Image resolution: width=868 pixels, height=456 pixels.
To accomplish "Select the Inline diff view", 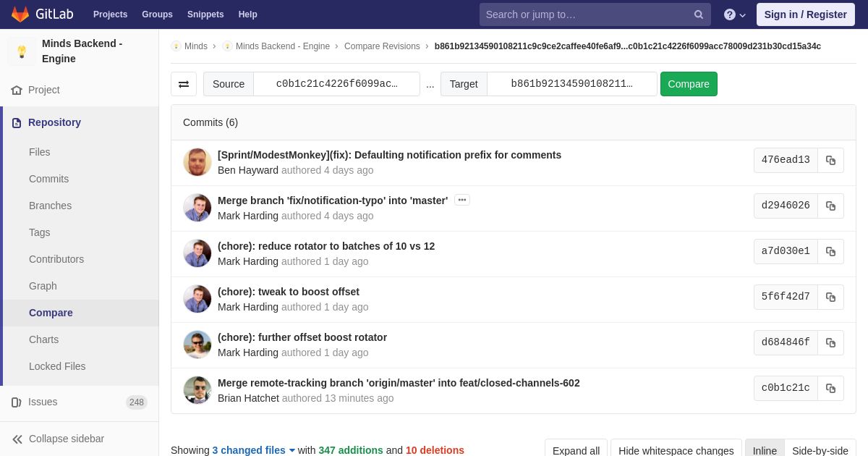I will [765, 450].
